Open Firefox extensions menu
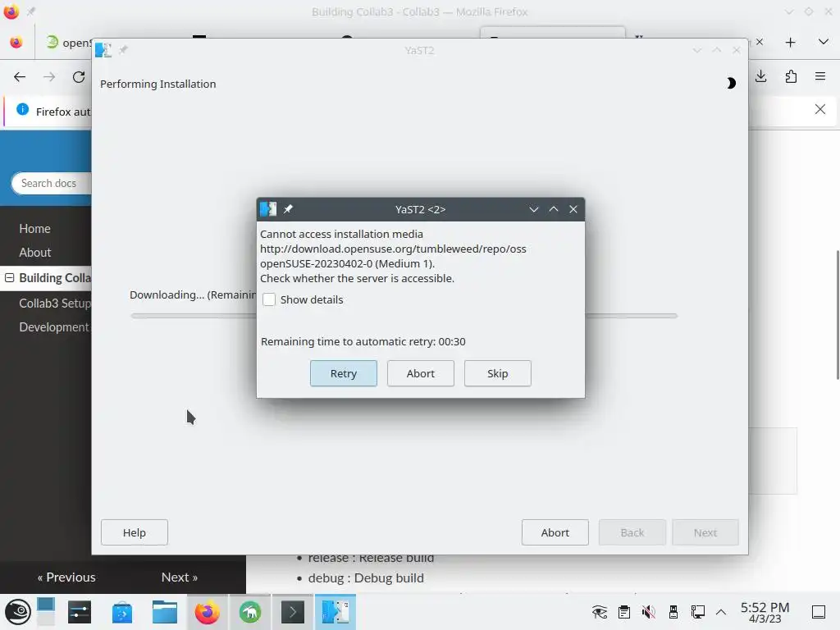Screen dimensions: 840x630 click(791, 76)
